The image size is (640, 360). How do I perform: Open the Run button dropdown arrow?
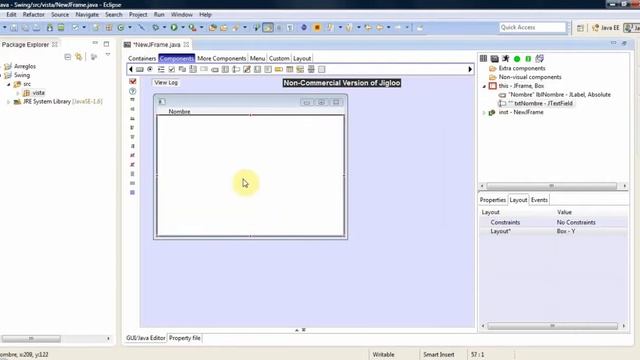182,27
